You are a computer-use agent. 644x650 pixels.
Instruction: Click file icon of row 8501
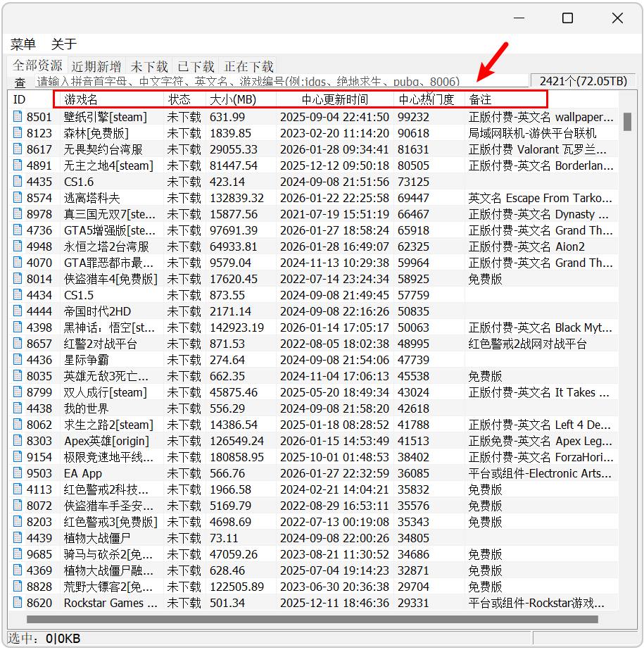[18, 116]
